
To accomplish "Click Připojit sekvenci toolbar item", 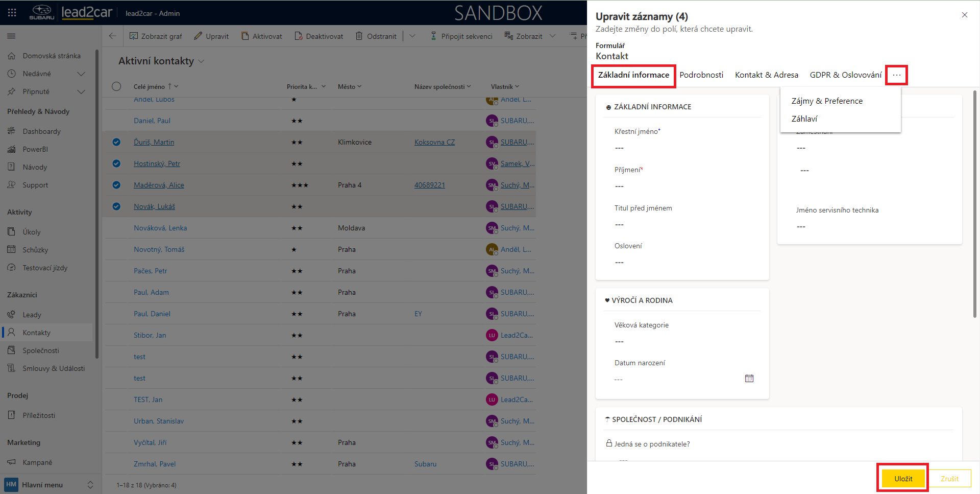I will tap(461, 36).
